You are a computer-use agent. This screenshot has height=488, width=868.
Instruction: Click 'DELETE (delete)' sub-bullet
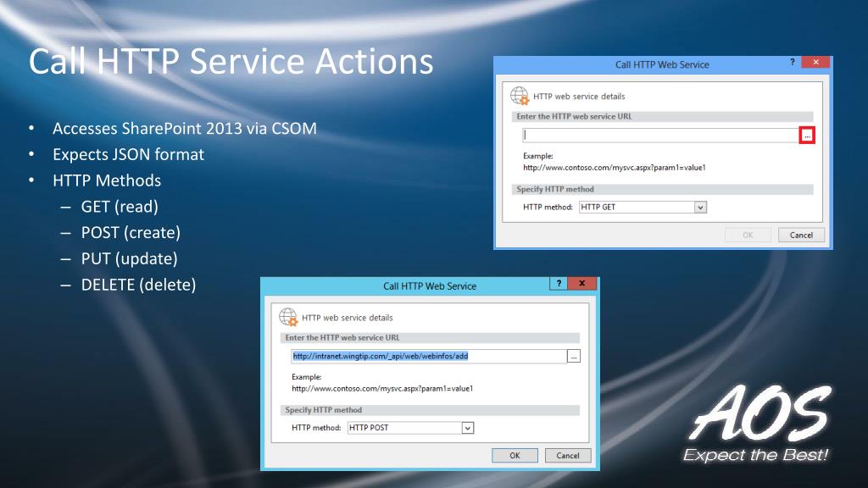(138, 285)
